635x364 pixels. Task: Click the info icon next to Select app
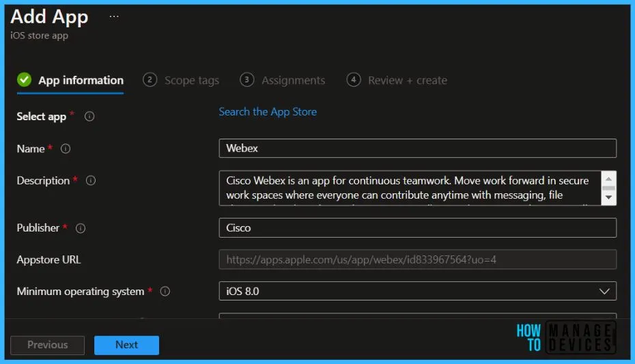click(89, 117)
